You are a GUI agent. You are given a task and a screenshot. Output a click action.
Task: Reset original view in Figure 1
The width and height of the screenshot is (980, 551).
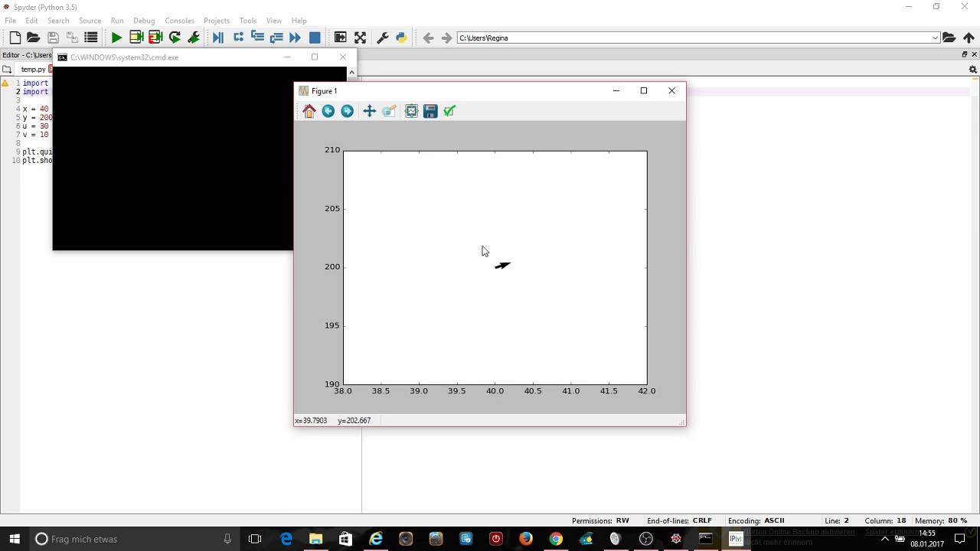(x=309, y=111)
